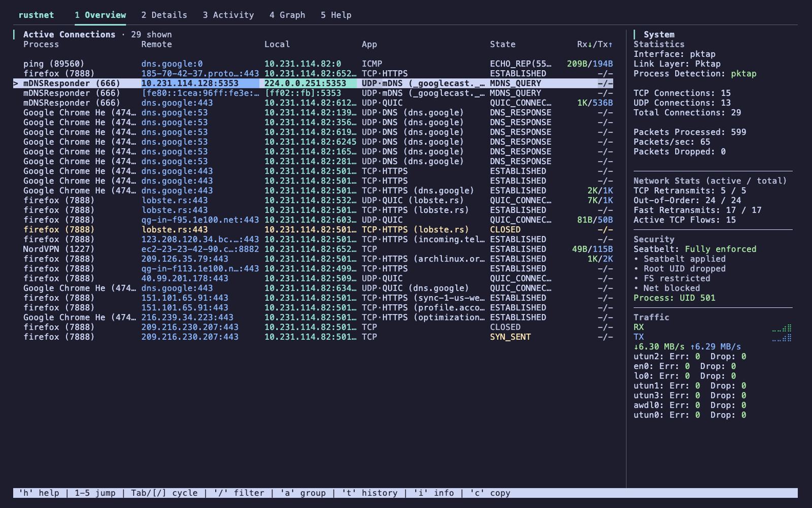Select the TCP·HTTPS (profile.acco… app cell
Viewport: 812px width, 508px height.
click(x=423, y=307)
